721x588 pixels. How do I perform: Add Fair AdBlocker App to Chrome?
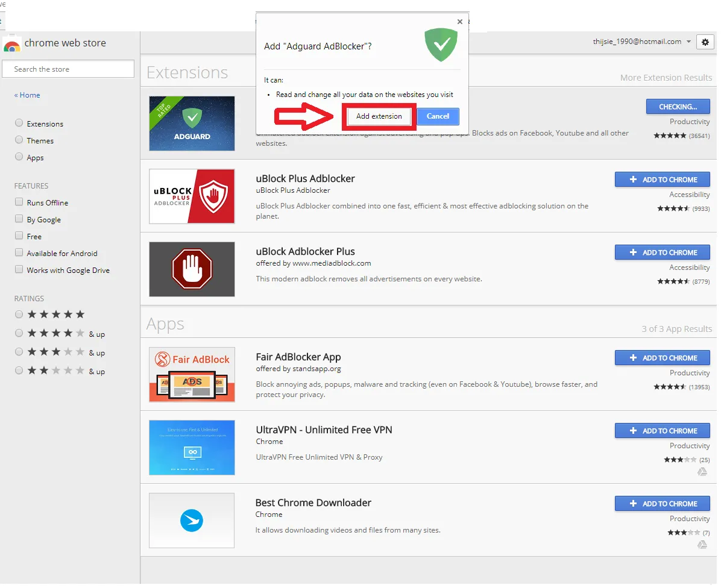tap(662, 358)
